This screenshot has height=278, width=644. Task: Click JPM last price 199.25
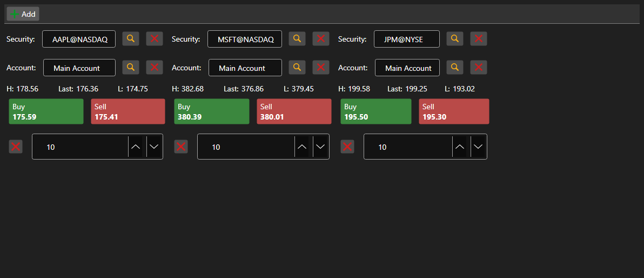pos(415,89)
